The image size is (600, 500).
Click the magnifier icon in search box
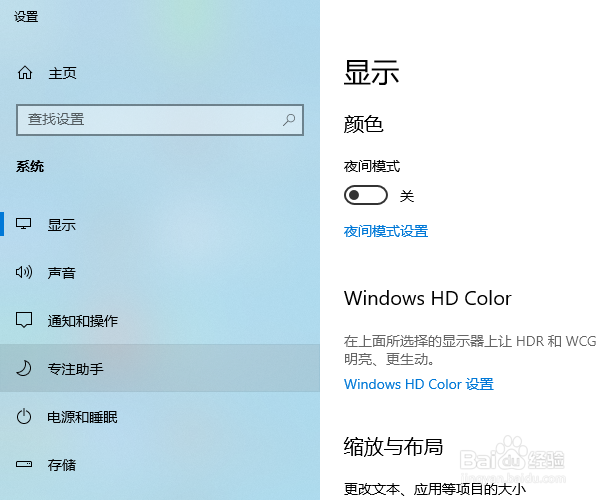coord(289,120)
